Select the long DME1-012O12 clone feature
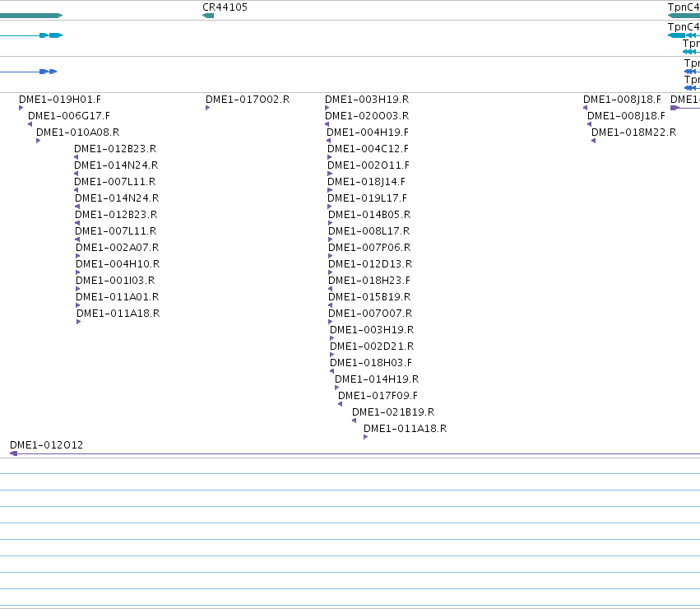The width and height of the screenshot is (700, 609). coord(355,453)
